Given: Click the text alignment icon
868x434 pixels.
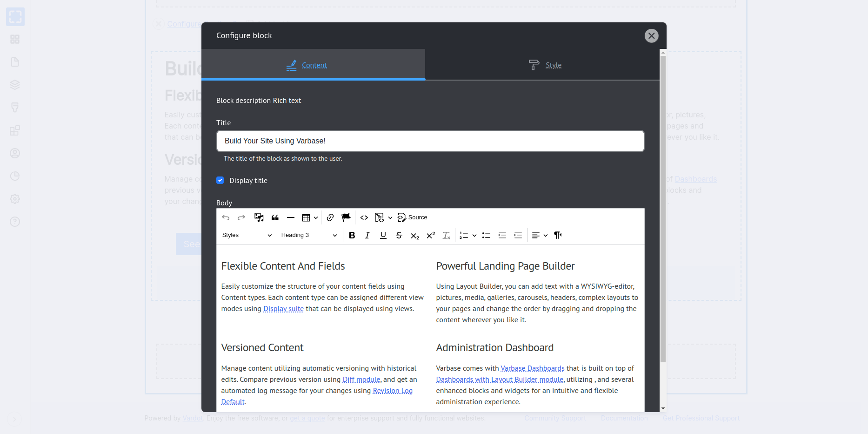Looking at the screenshot, I should coord(536,235).
